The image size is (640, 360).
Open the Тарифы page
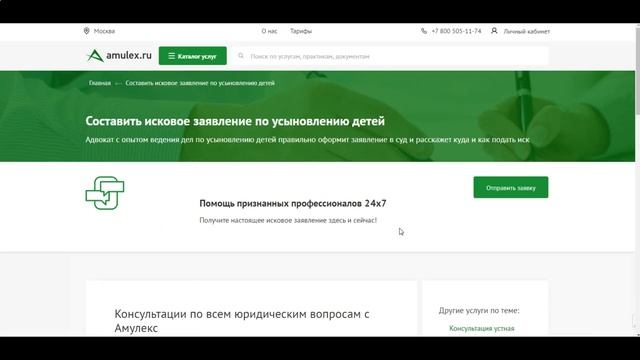click(x=301, y=31)
